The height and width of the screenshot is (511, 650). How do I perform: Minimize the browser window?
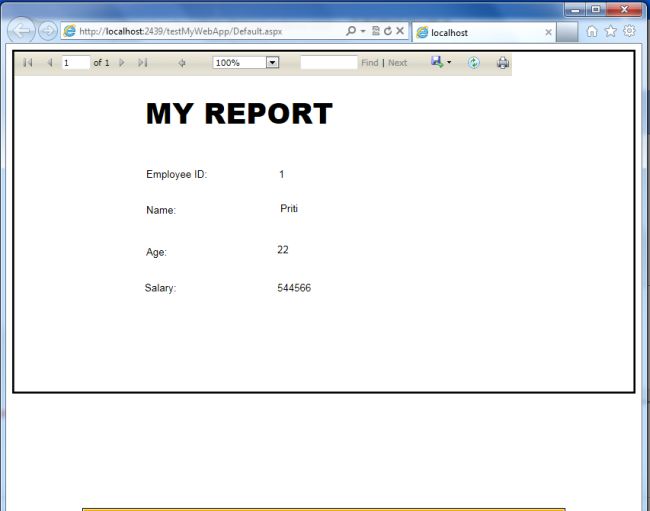575,10
